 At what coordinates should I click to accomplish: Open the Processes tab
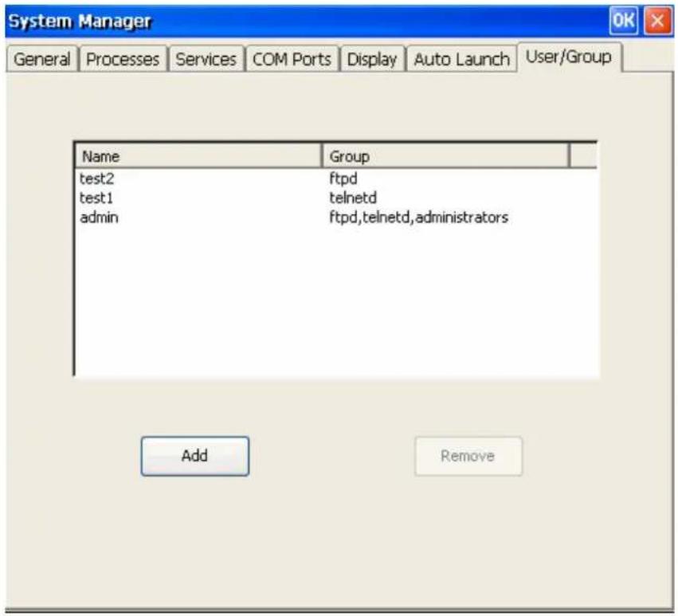click(123, 59)
